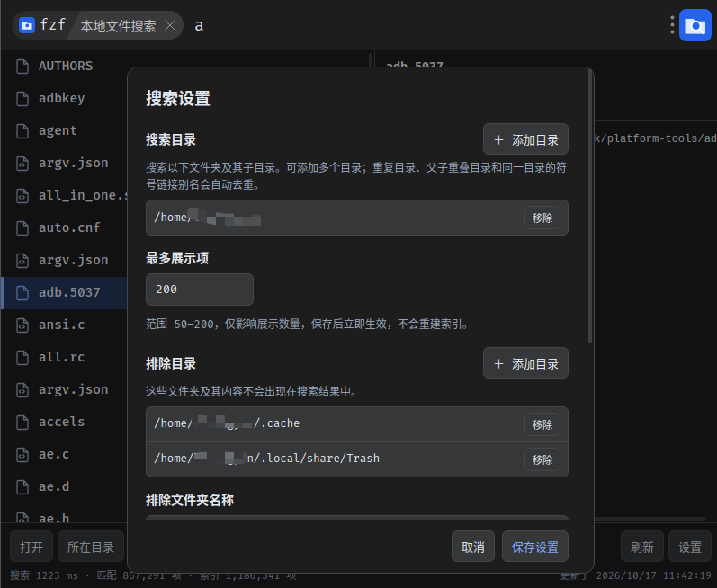Select the all_in_one file row
This screenshot has height=588, width=717.
64,195
